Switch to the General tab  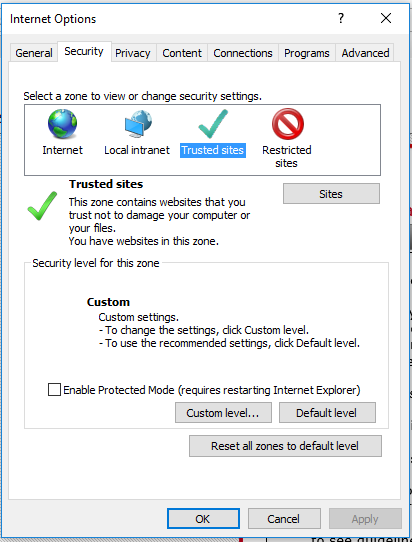point(34,53)
